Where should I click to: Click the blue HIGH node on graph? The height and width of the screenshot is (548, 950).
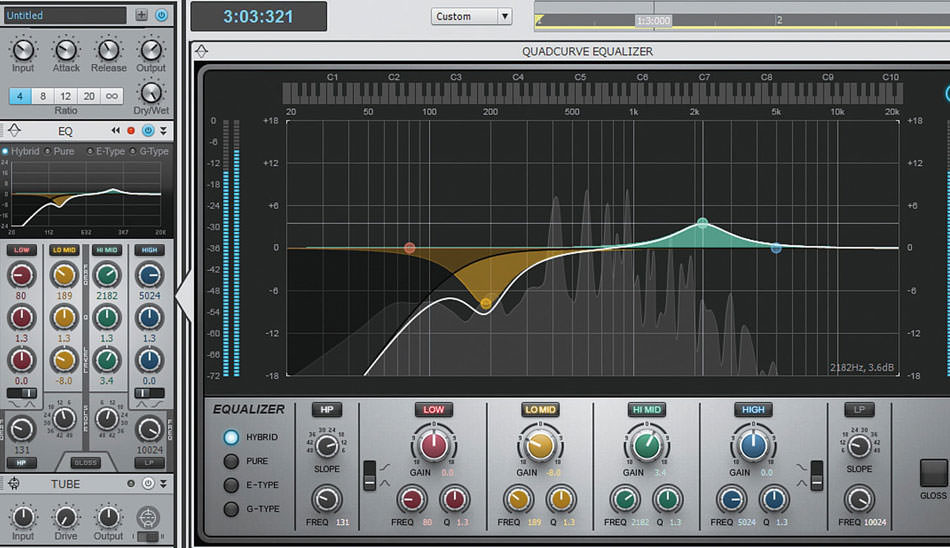pyautogui.click(x=776, y=247)
